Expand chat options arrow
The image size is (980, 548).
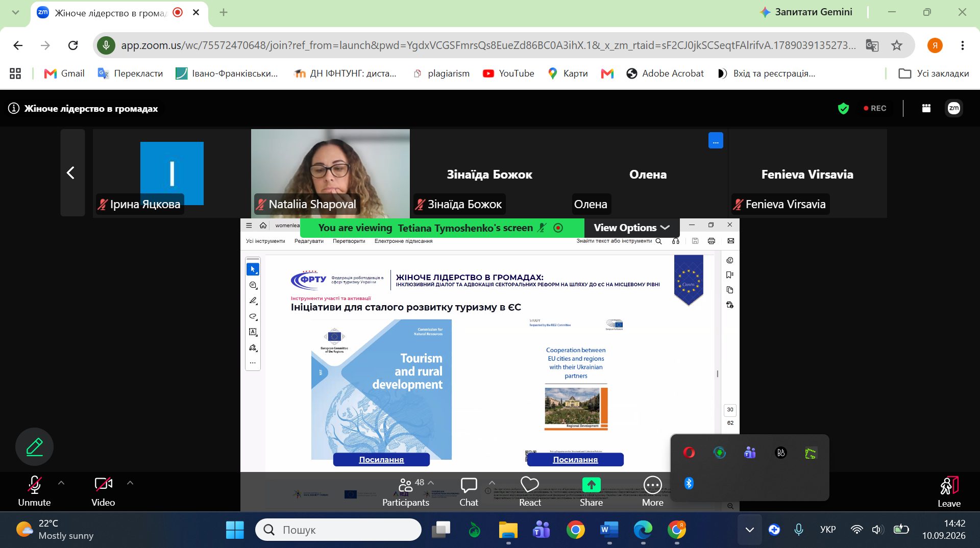coord(492,482)
